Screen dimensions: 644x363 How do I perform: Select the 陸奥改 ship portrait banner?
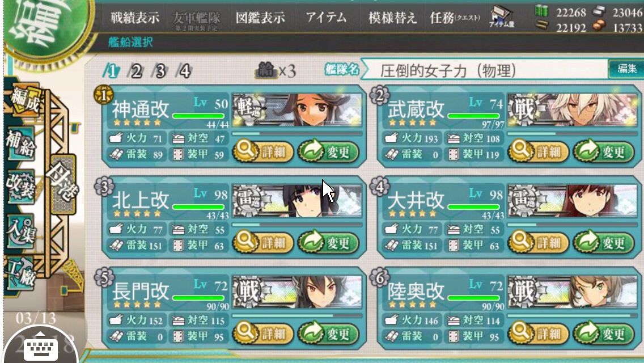tap(573, 292)
